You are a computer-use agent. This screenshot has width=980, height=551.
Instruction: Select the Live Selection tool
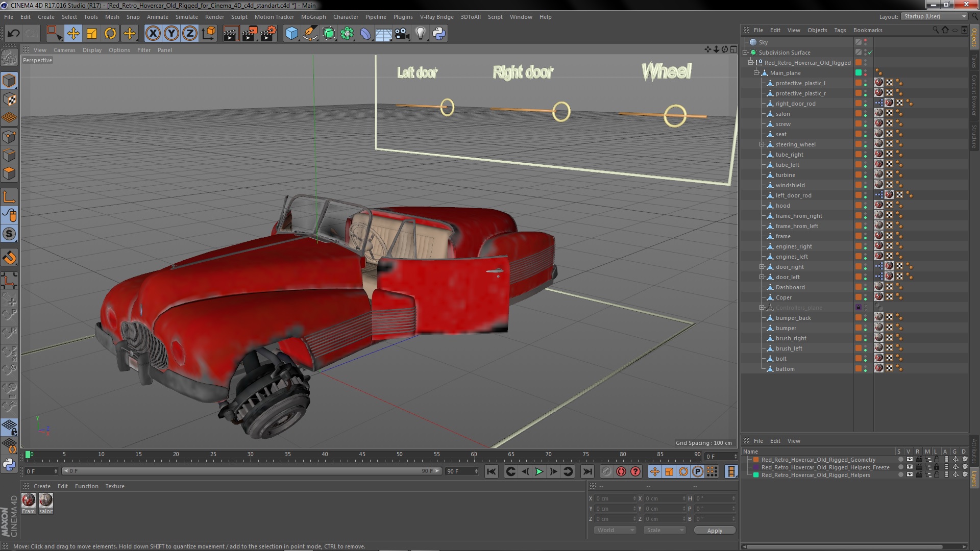[x=54, y=34]
